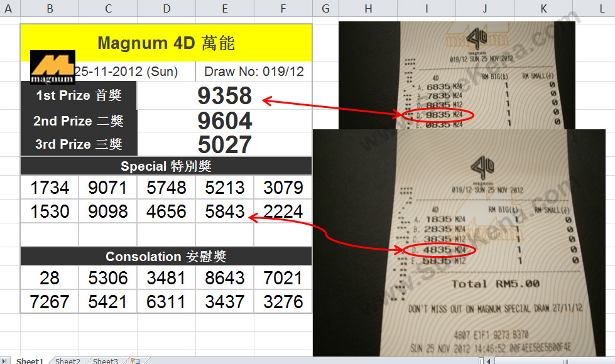Image resolution: width=615 pixels, height=364 pixels.
Task: Select special number 9071
Action: (108, 188)
